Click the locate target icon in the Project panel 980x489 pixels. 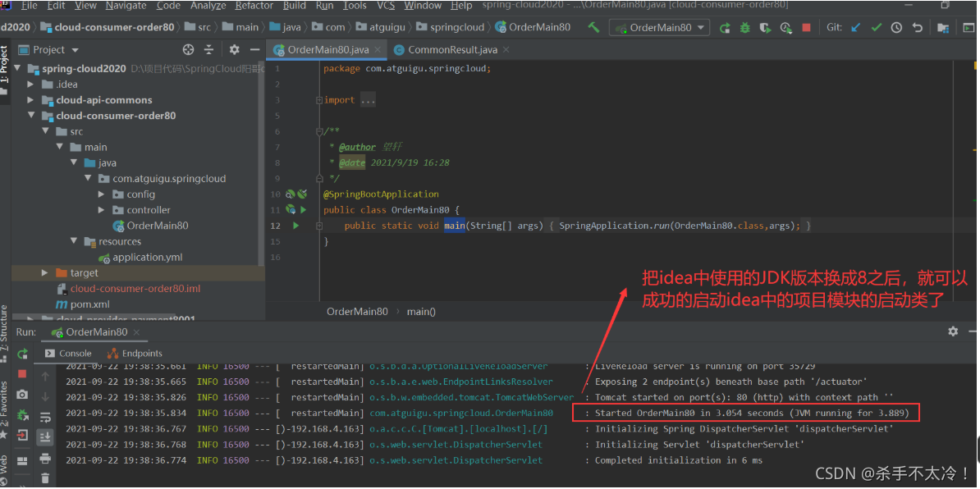click(x=188, y=49)
